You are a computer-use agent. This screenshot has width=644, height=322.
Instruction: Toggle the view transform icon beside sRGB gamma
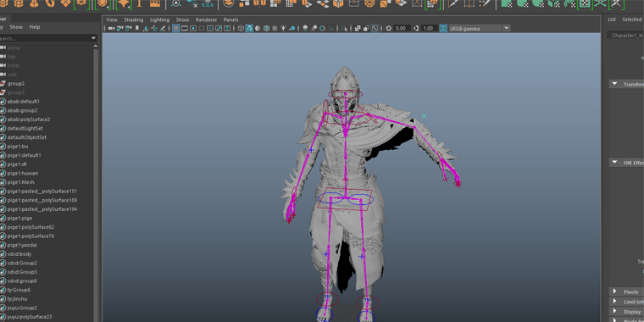[x=443, y=28]
